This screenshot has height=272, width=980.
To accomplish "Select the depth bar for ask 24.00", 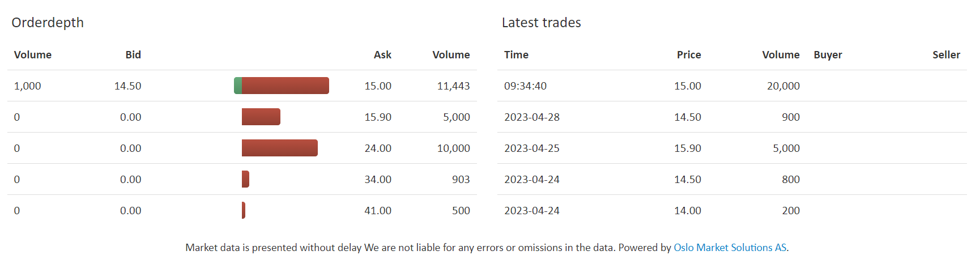I will [280, 148].
